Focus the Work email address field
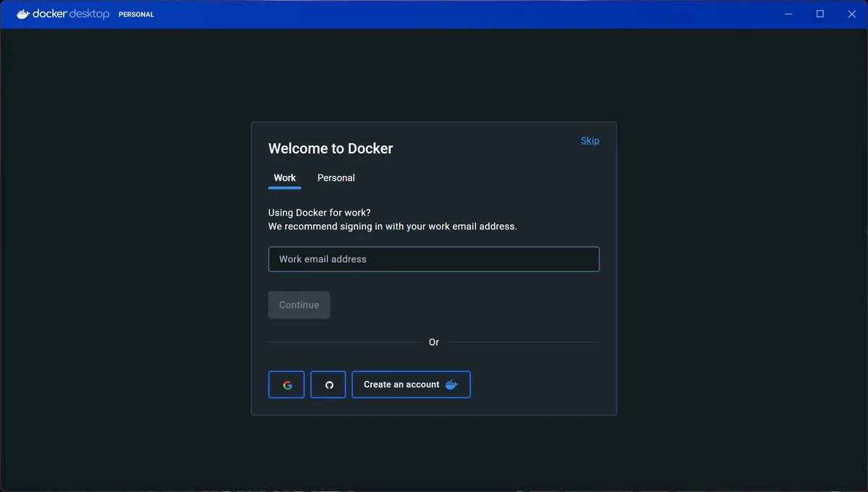The width and height of the screenshot is (868, 492). [434, 259]
